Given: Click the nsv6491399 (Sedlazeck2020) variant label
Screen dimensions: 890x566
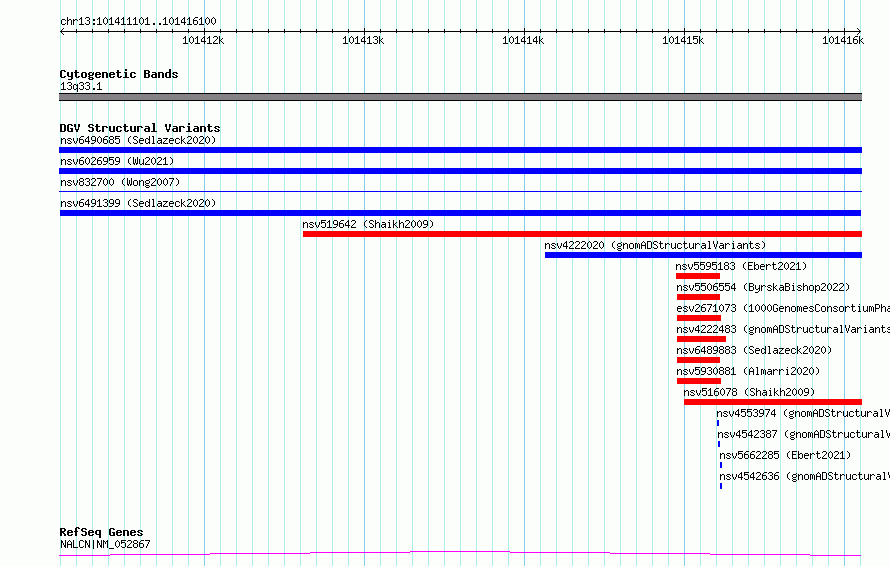Looking at the screenshot, I should click(x=138, y=203).
